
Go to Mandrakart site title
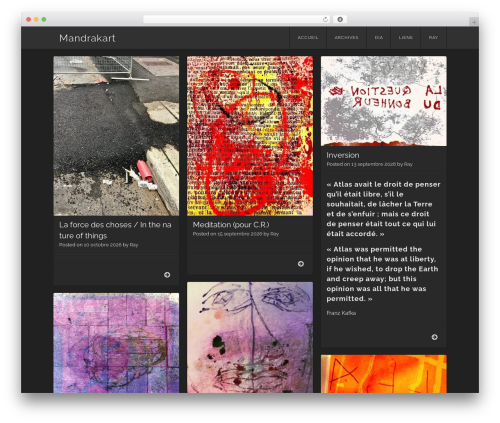(x=87, y=38)
